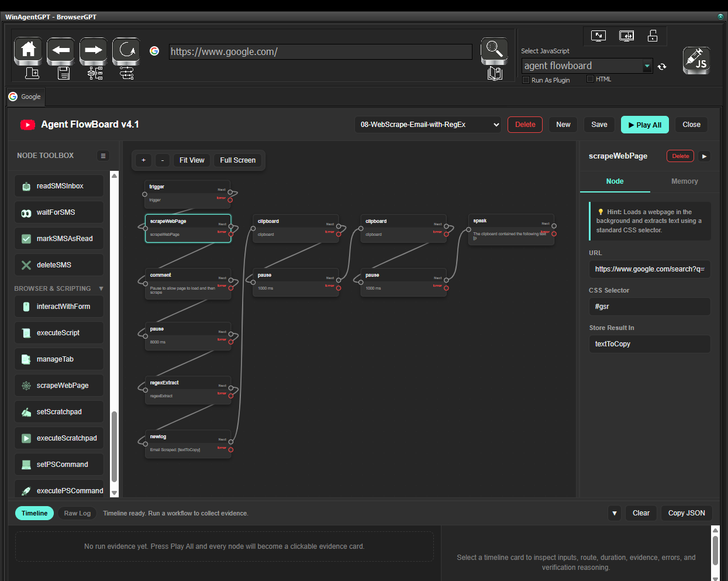
Task: Open the Select JavaScript agent flowboard dropdown
Action: 587,66
